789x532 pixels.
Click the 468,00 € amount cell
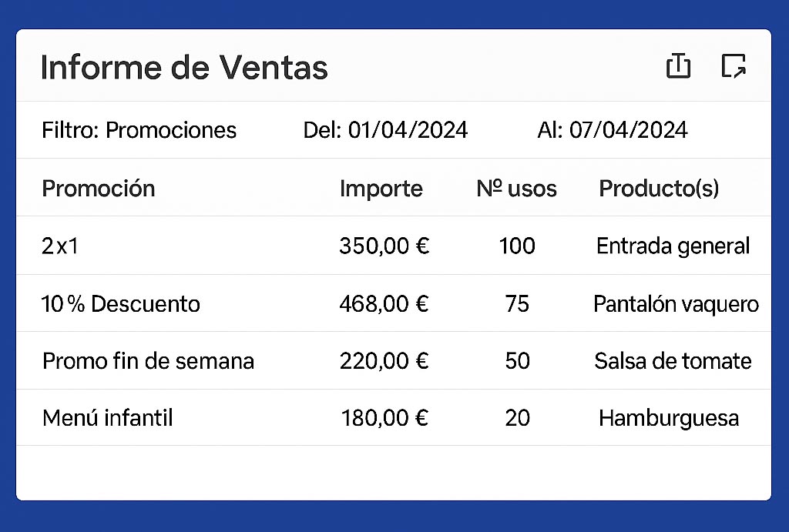click(x=384, y=303)
